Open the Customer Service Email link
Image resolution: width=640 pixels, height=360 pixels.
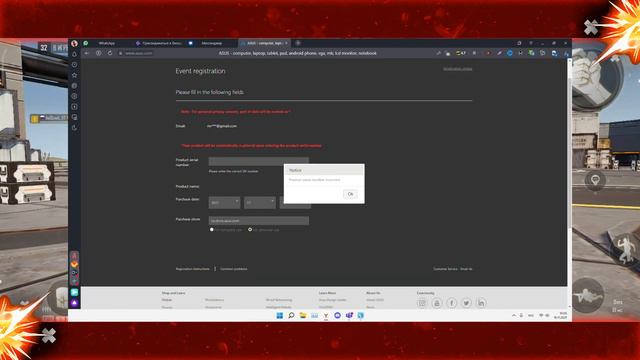453,269
